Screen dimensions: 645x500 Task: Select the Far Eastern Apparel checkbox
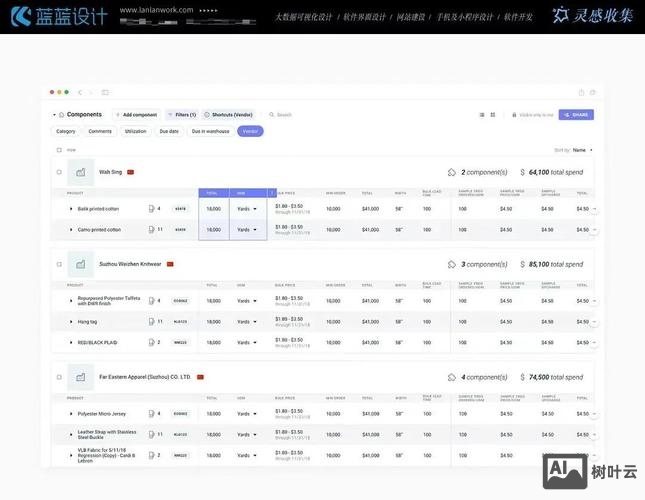click(x=59, y=377)
